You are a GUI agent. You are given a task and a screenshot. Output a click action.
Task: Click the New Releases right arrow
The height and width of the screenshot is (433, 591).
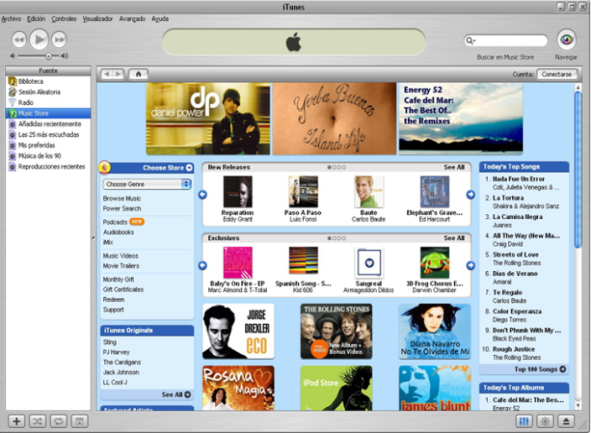pos(470,194)
